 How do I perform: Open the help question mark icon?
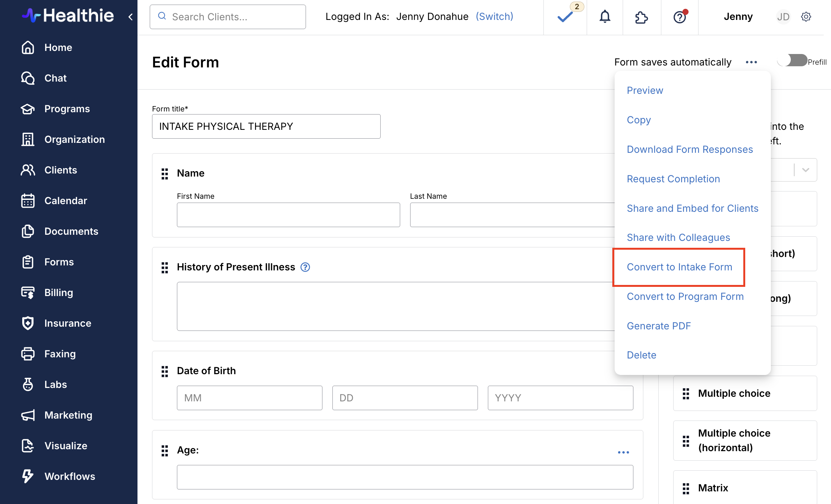(x=680, y=17)
